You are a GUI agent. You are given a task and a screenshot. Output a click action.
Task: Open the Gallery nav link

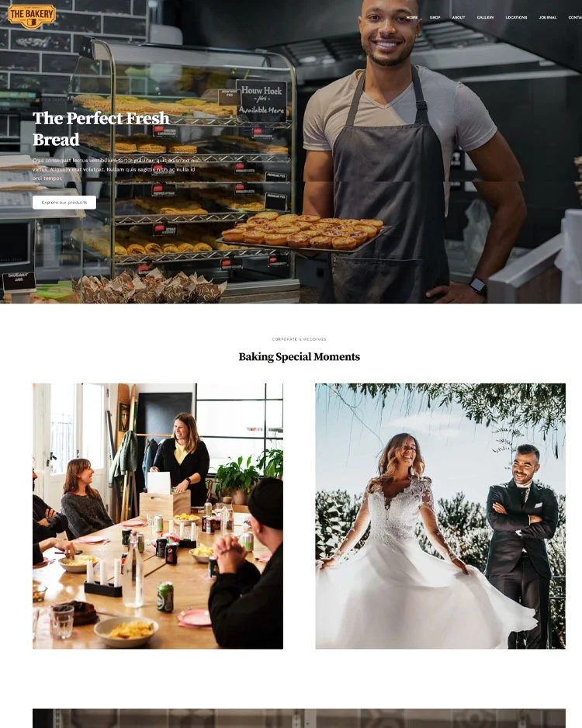(x=486, y=18)
